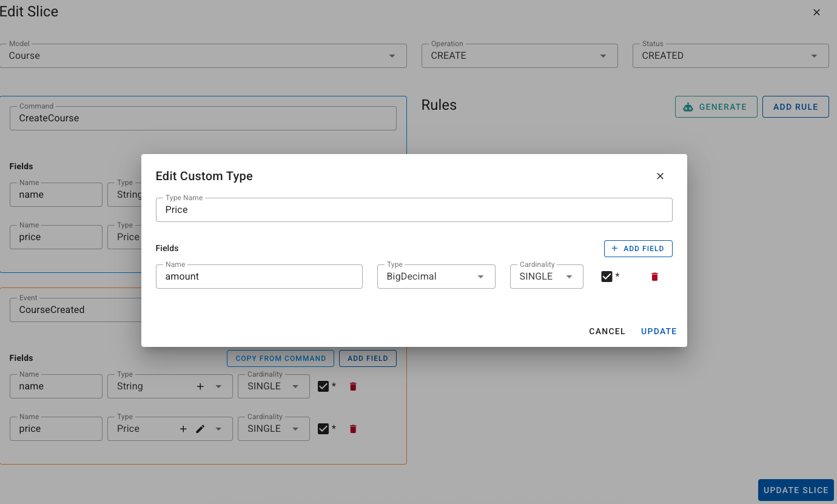Uncheck the required checkbox for the amount field

[608, 276]
